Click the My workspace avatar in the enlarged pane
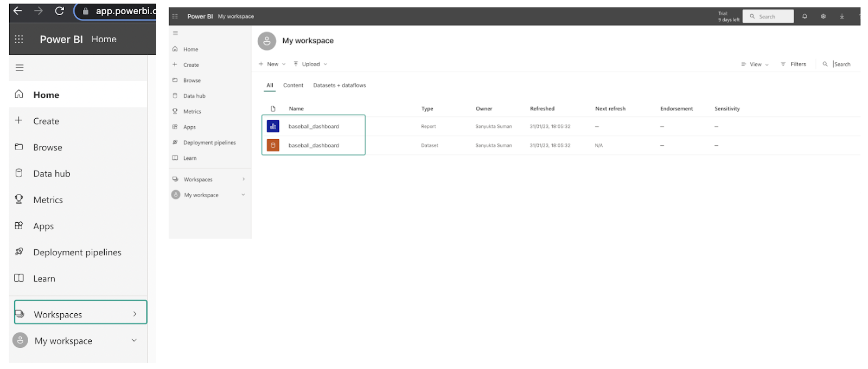 20,340
